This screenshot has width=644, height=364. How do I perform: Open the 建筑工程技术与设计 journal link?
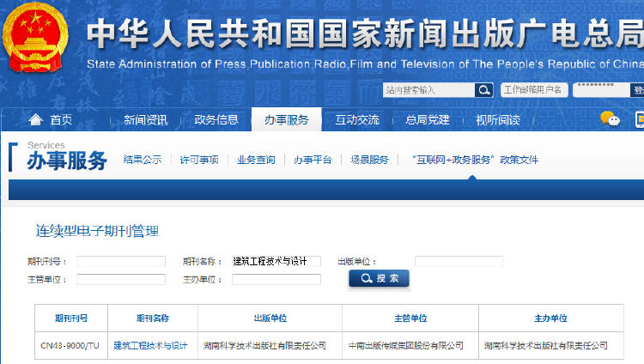pyautogui.click(x=150, y=345)
